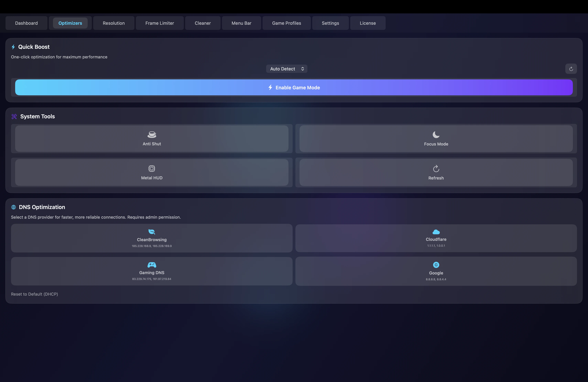This screenshot has width=588, height=382.
Task: Click the coffee cup icon for Anti Shut
Action: pos(152,134)
